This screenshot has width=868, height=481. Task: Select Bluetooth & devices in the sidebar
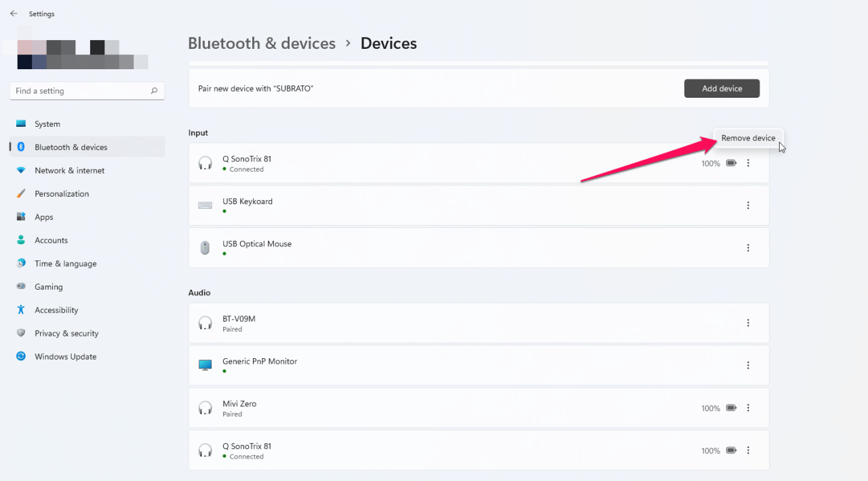(71, 147)
